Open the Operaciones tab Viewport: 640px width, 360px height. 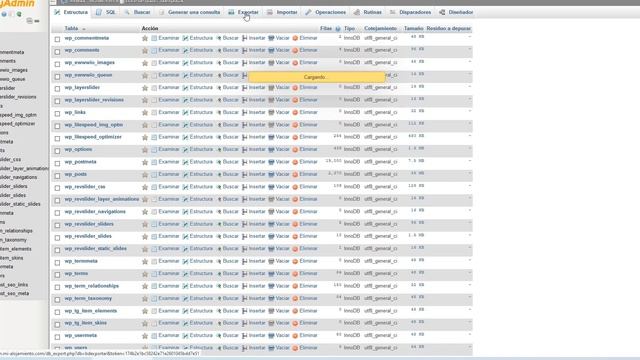click(325, 12)
